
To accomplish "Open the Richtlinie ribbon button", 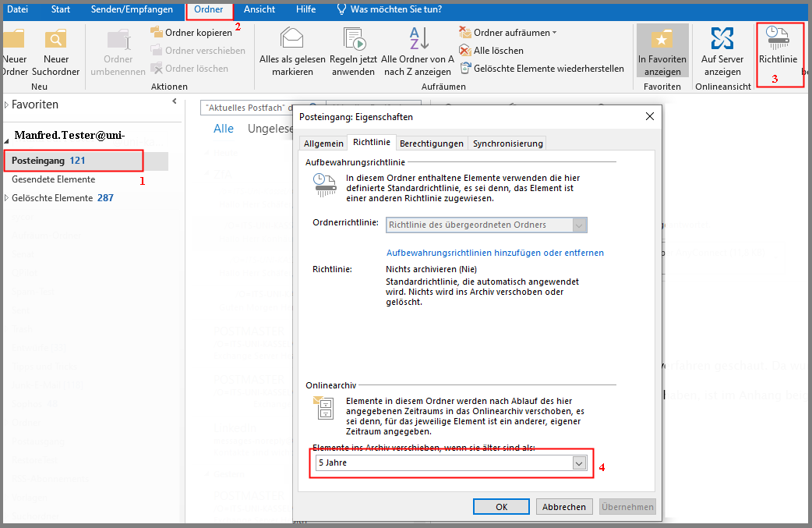I will pos(778,39).
